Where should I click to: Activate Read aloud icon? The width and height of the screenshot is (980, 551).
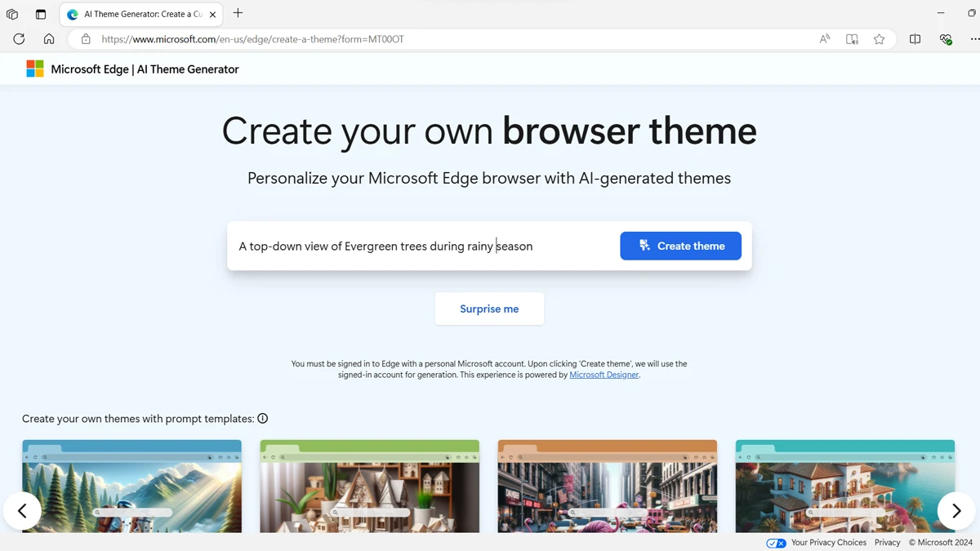(x=825, y=39)
